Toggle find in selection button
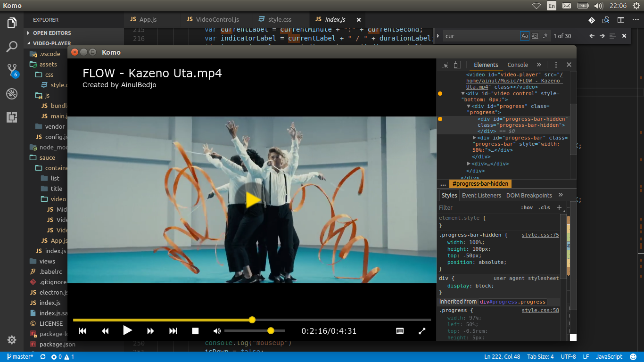The height and width of the screenshot is (362, 644). click(612, 36)
